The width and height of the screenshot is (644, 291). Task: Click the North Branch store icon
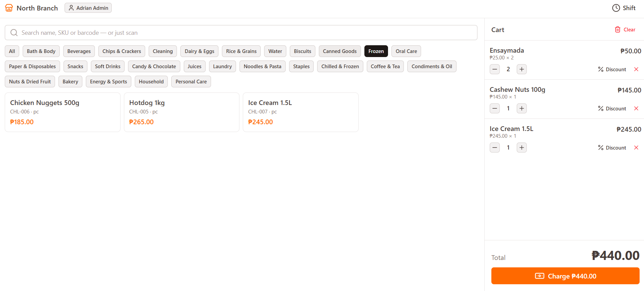pos(9,8)
